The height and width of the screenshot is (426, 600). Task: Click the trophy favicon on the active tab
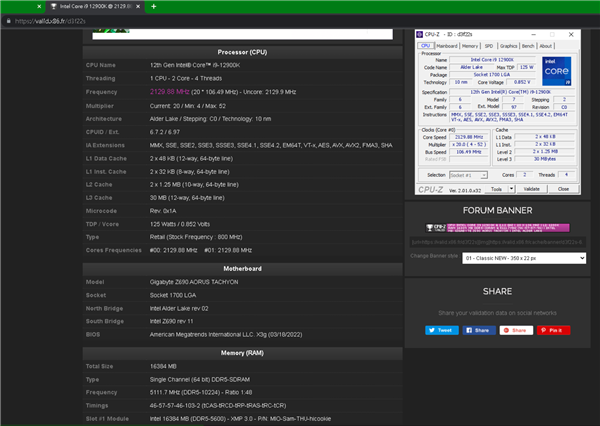click(54, 7)
